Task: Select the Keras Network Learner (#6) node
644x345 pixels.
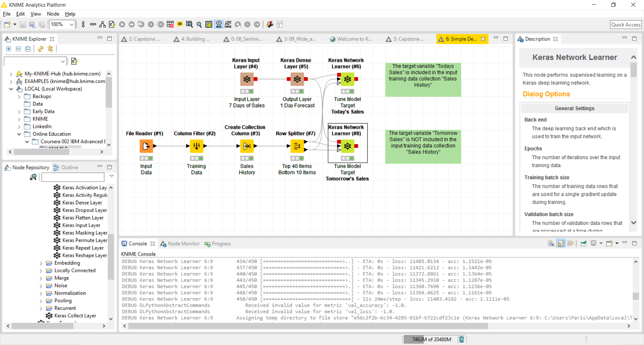Action: pyautogui.click(x=347, y=79)
